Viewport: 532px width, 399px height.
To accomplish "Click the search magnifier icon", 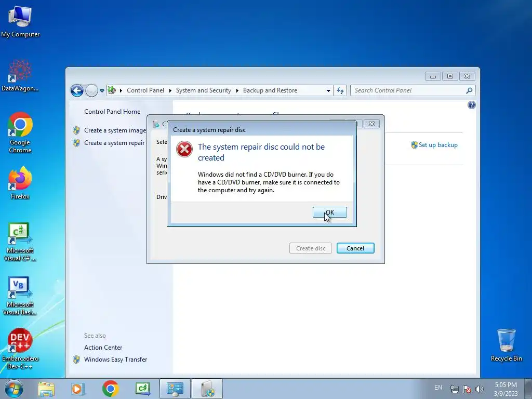I will tap(469, 90).
